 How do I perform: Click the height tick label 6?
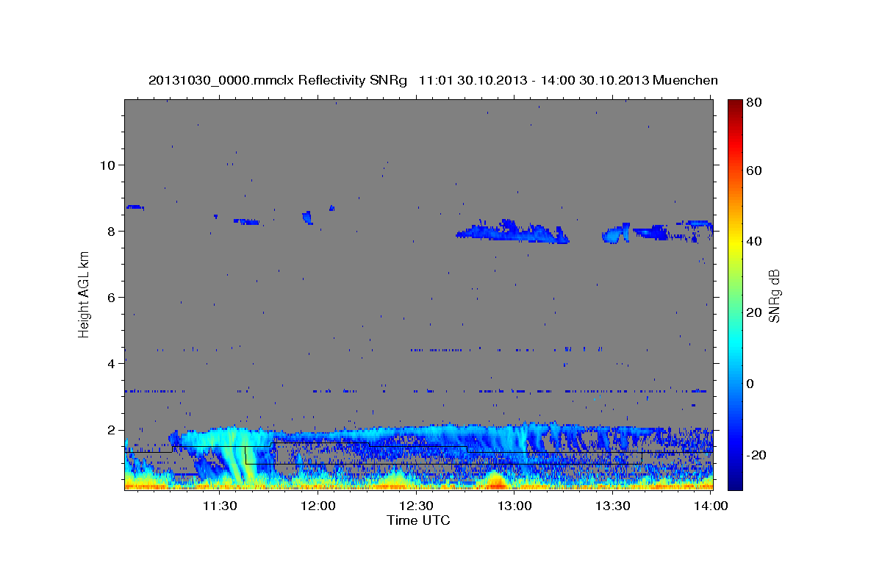[x=110, y=297]
